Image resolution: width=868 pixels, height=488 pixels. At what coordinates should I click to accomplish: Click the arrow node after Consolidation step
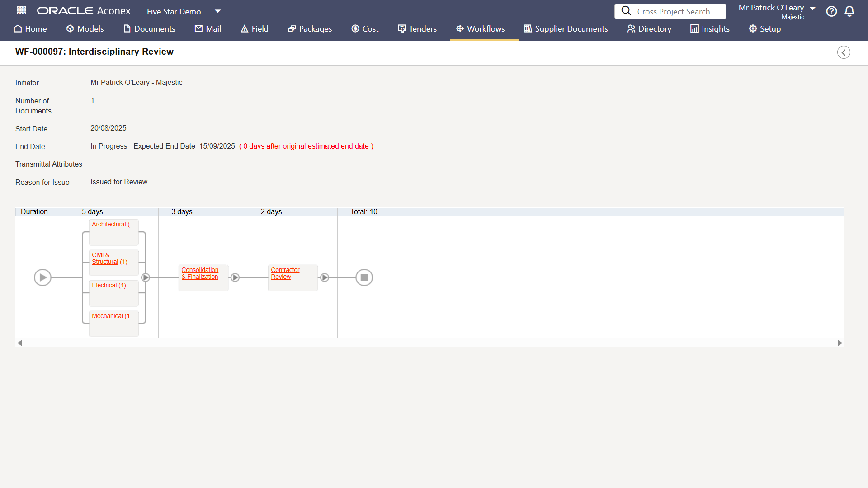(x=235, y=277)
